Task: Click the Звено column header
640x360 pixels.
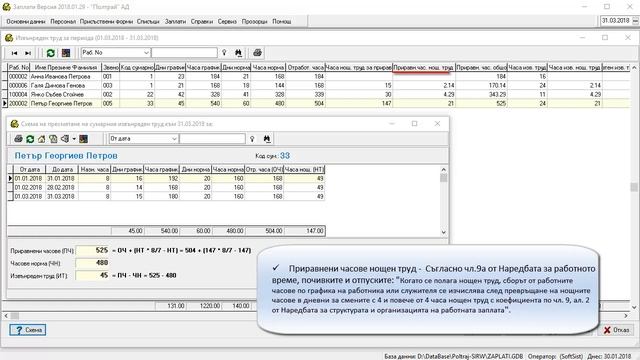Action: (x=111, y=67)
